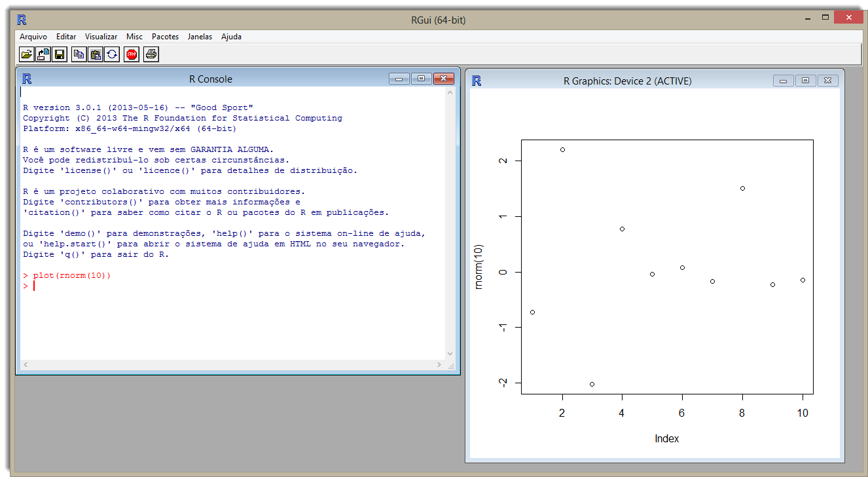868x477 pixels.
Task: Click the line starting with 'citation()'
Action: pyautogui.click(x=206, y=212)
